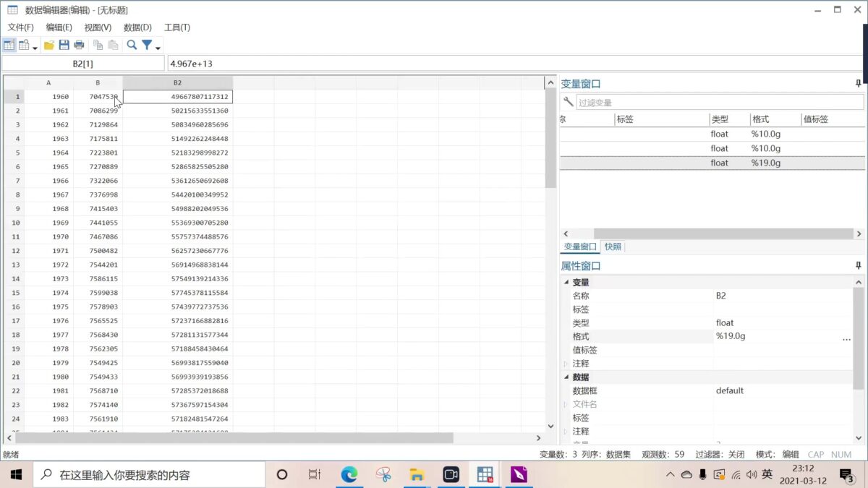
Task: Sort by 标签 column header
Action: pyautogui.click(x=661, y=119)
